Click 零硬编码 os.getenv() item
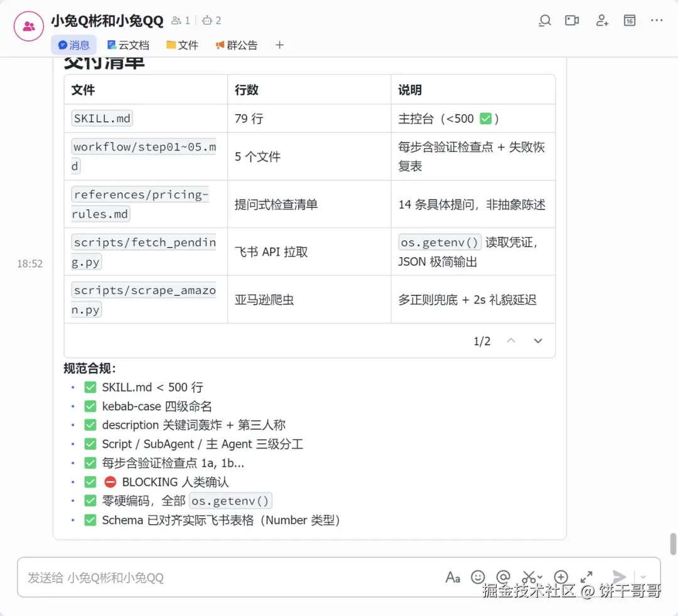Image resolution: width=678 pixels, height=616 pixels. point(187,501)
